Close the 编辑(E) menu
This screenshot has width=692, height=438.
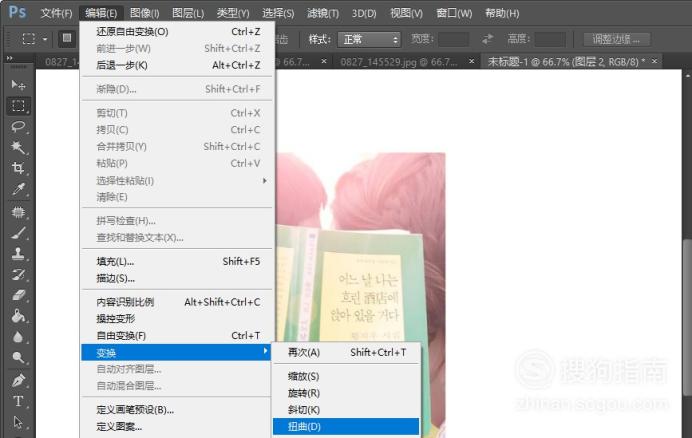click(101, 13)
